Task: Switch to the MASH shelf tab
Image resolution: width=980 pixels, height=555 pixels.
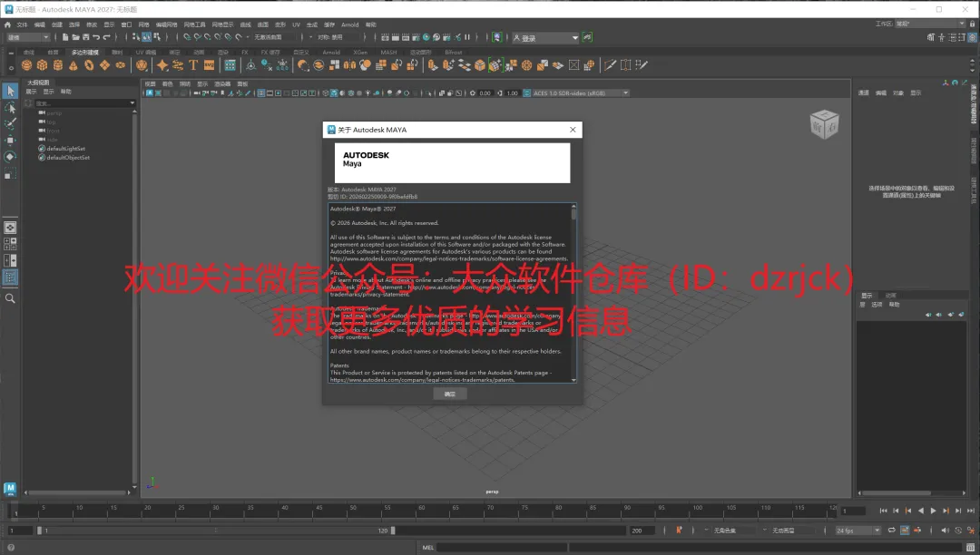Action: coord(388,53)
